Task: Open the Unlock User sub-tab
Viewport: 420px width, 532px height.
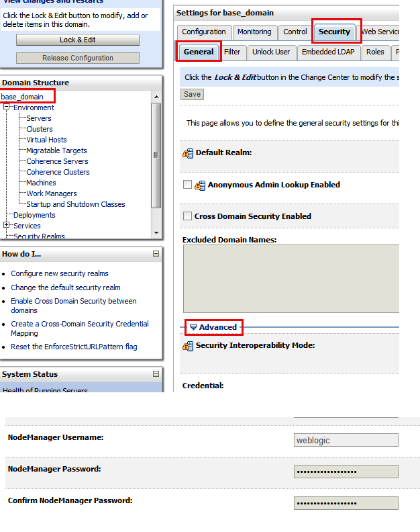Action: [271, 52]
